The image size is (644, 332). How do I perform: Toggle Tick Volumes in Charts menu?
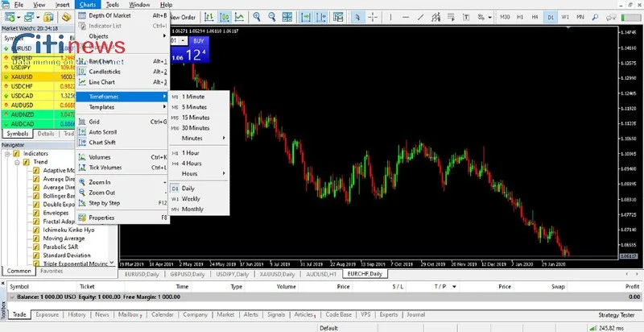click(x=122, y=168)
